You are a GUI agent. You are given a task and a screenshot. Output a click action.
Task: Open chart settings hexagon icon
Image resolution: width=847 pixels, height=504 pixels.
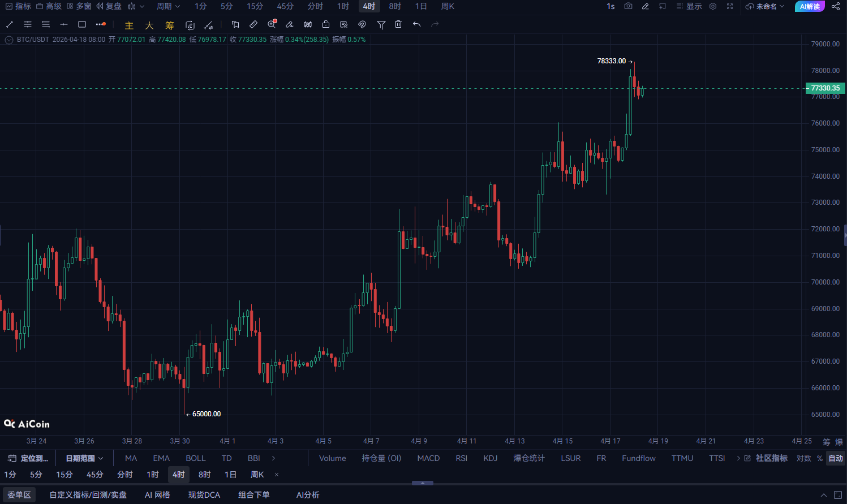click(713, 6)
